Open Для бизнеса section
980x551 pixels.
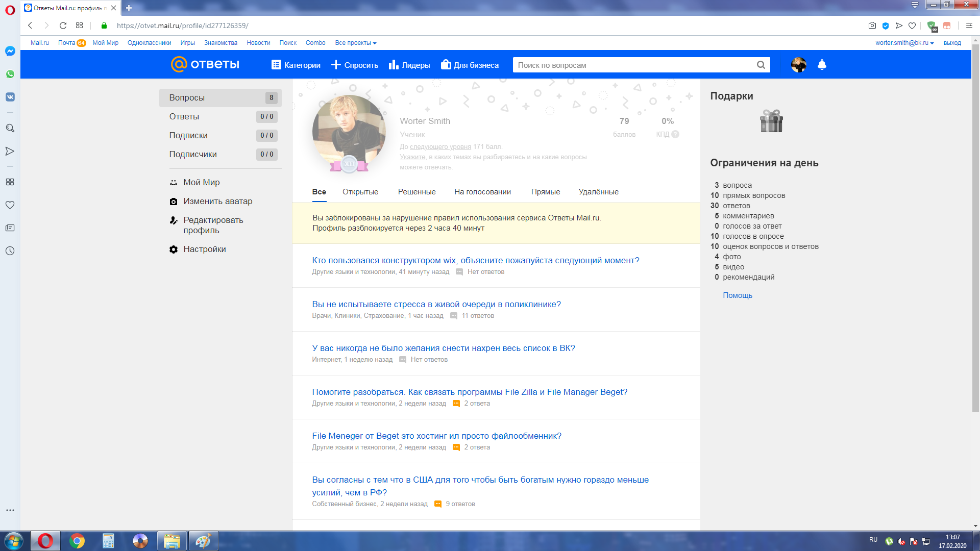pos(470,65)
